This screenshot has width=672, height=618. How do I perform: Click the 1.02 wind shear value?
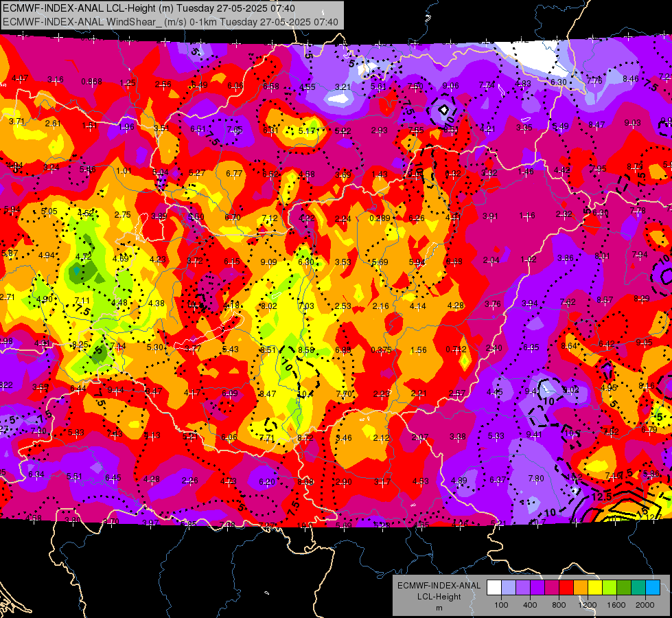pyautogui.click(x=529, y=260)
